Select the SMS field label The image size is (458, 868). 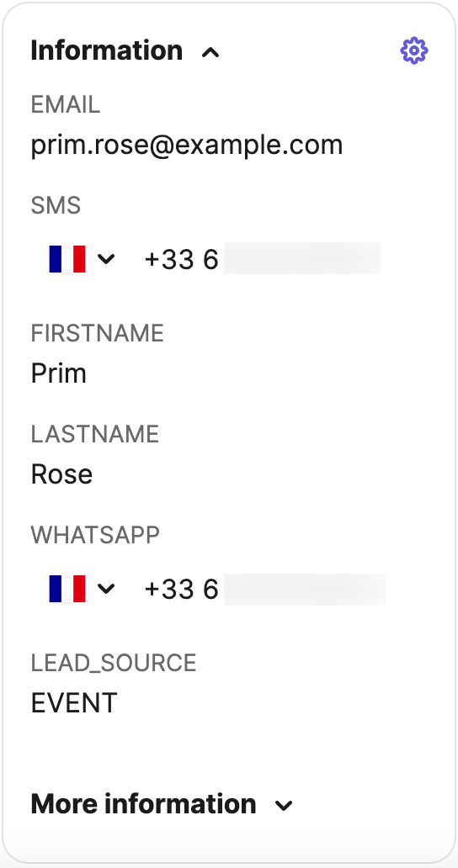[x=56, y=205]
